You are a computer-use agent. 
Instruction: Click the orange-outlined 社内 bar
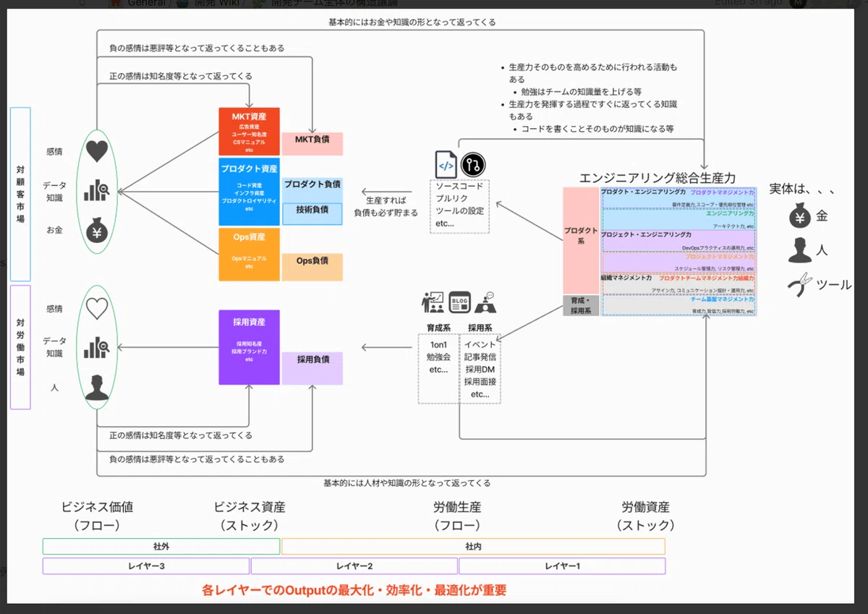(x=473, y=547)
